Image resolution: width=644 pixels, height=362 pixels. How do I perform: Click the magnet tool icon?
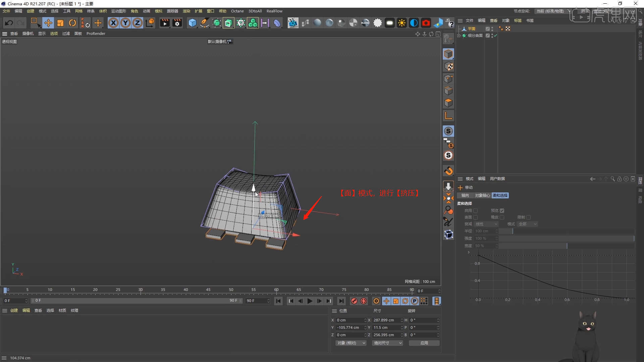[x=448, y=171]
